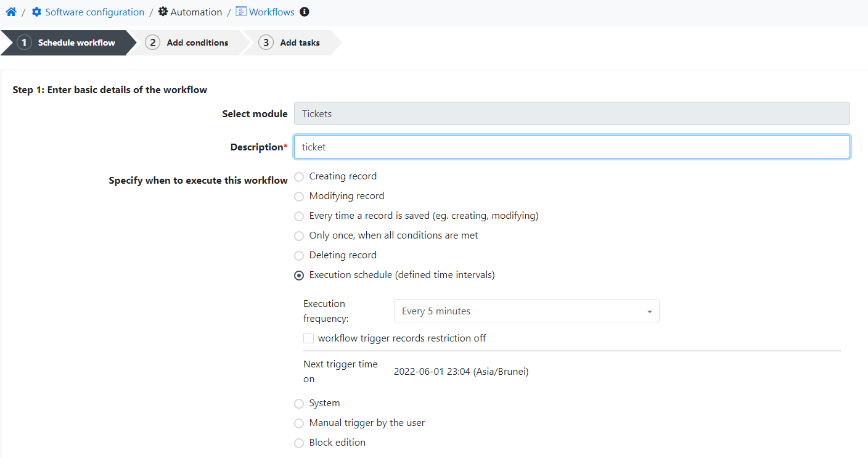The width and height of the screenshot is (868, 458).
Task: Click the step 3 numbered circle icon
Action: click(266, 43)
